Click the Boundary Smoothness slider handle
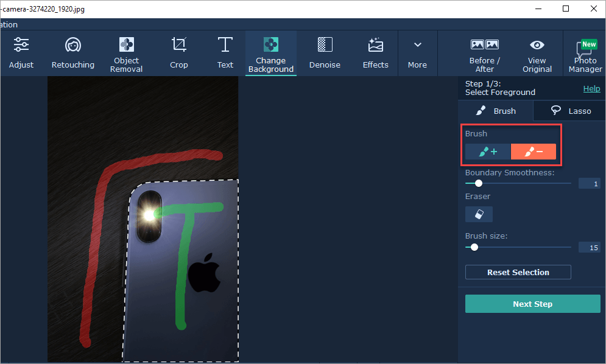The height and width of the screenshot is (364, 606). coord(479,183)
